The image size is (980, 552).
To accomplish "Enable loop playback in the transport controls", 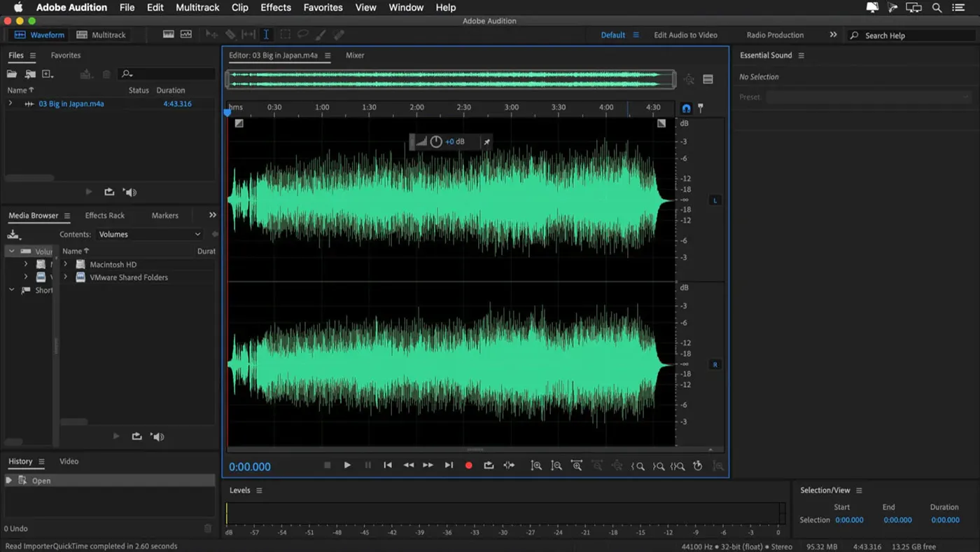I will pyautogui.click(x=489, y=464).
